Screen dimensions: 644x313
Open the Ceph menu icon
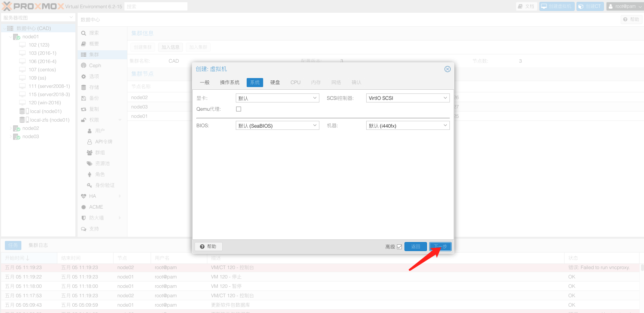pos(84,66)
